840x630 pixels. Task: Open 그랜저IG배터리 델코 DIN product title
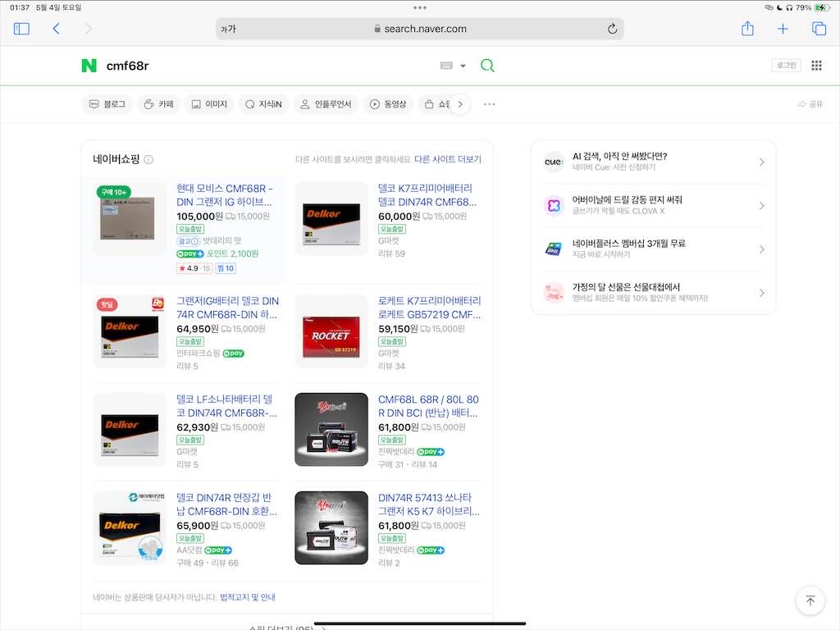click(228, 308)
